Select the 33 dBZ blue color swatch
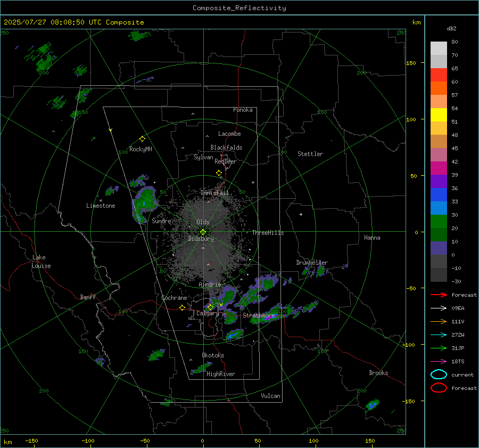479x448 pixels. point(439,195)
